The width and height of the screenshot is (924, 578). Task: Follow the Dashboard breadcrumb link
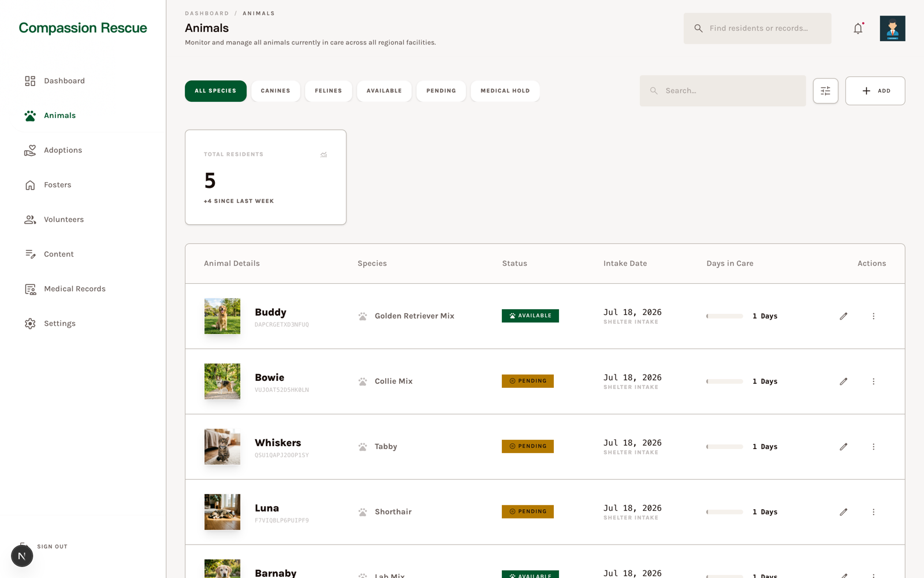click(207, 13)
